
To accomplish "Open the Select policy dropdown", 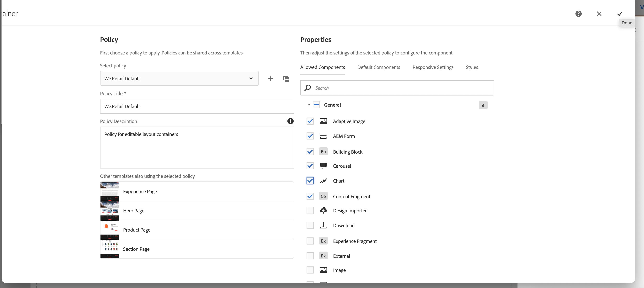I will click(x=179, y=79).
